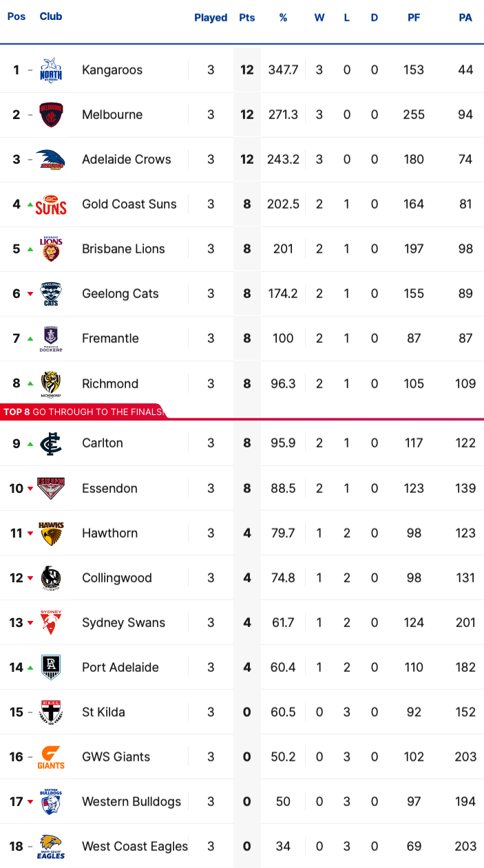Click the Top 8 finals banner
This screenshot has height=868, width=484.
coord(83,412)
